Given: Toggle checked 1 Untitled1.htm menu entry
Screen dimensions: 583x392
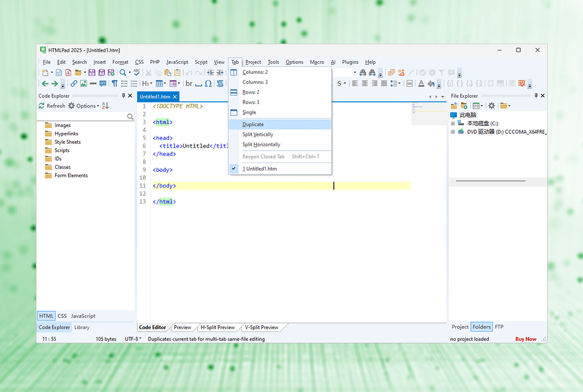Looking at the screenshot, I should tap(280, 169).
